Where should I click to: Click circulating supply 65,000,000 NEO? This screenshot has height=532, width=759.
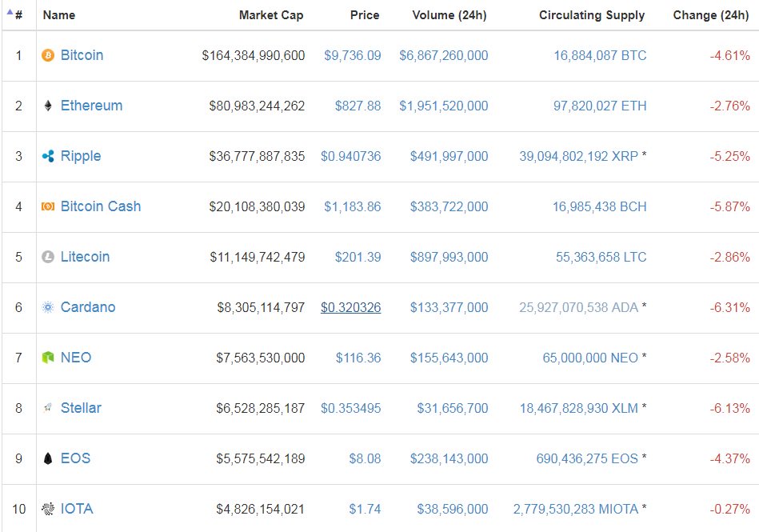pyautogui.click(x=590, y=358)
